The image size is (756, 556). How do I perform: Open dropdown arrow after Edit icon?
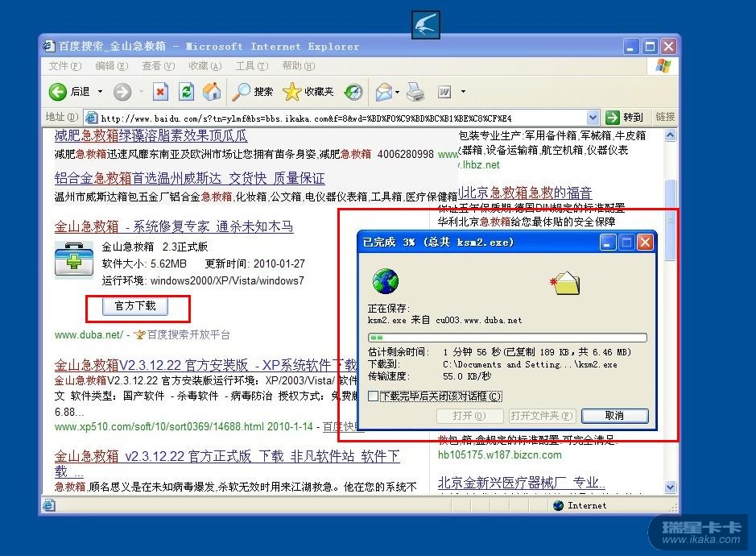pos(463,92)
